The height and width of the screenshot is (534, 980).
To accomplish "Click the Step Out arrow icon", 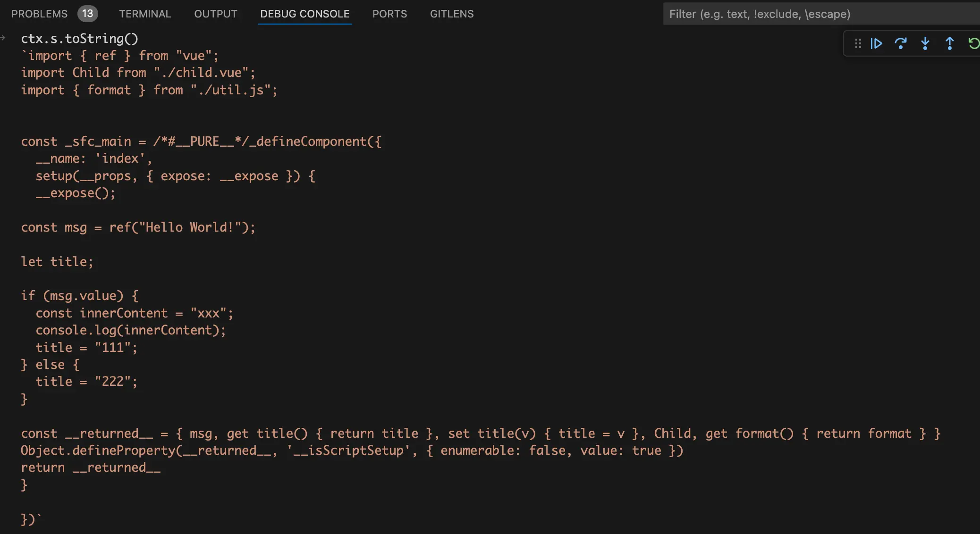I will coord(950,43).
